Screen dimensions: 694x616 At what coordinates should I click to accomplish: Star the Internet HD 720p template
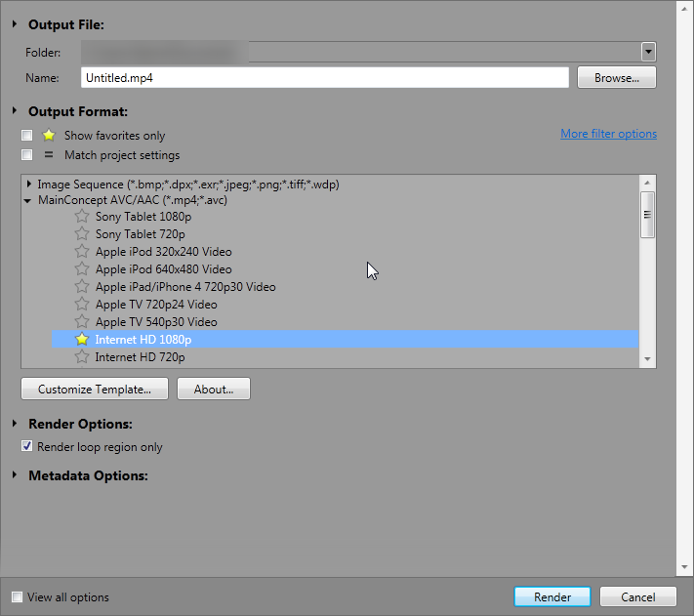pos(81,356)
